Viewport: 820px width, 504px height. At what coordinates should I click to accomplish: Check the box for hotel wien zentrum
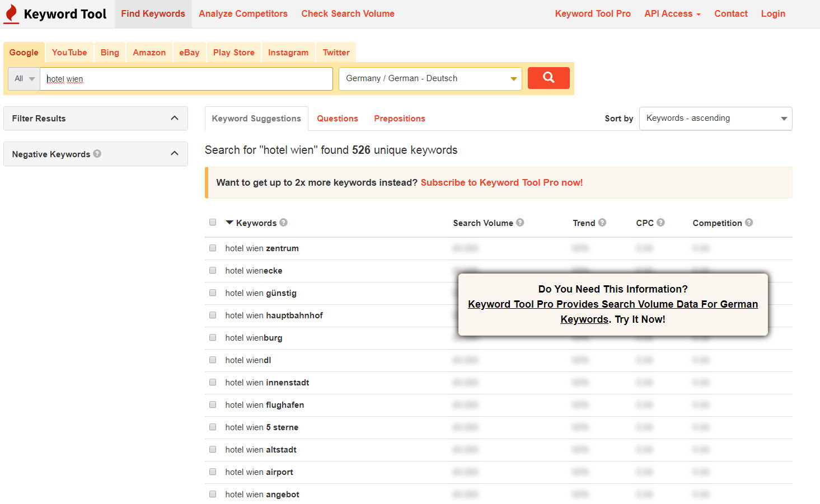213,248
